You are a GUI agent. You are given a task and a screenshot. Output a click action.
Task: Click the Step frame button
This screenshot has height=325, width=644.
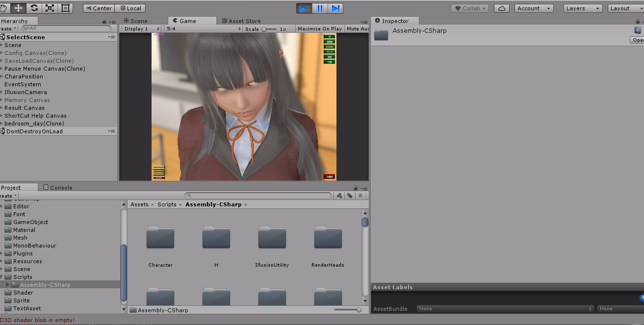(x=335, y=8)
